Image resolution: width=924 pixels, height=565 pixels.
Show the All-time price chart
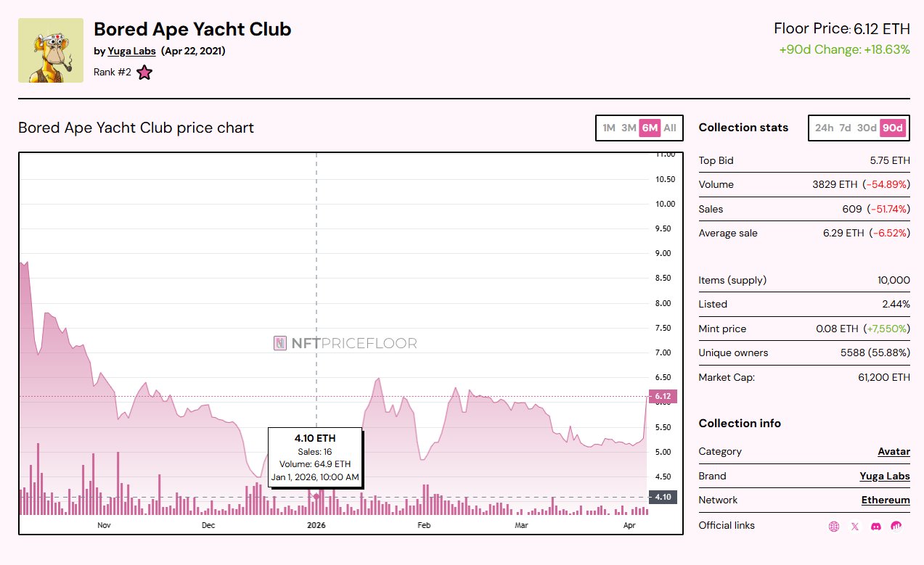pyautogui.click(x=670, y=128)
